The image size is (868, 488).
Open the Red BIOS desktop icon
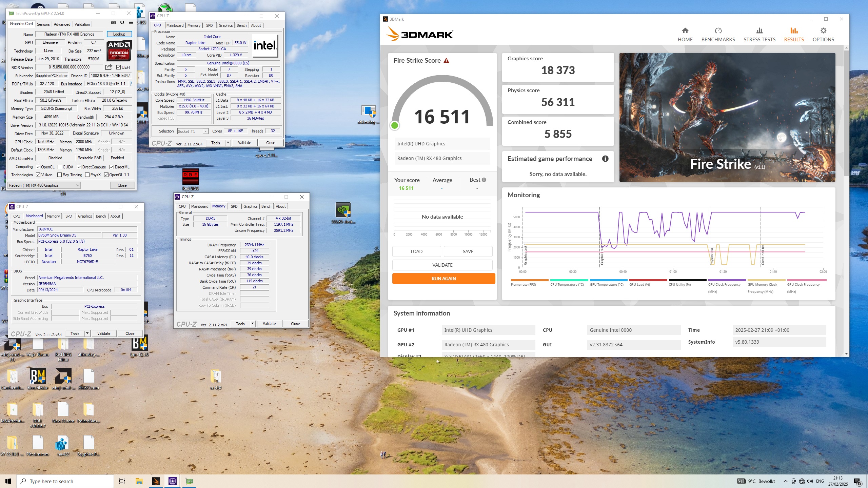click(190, 179)
